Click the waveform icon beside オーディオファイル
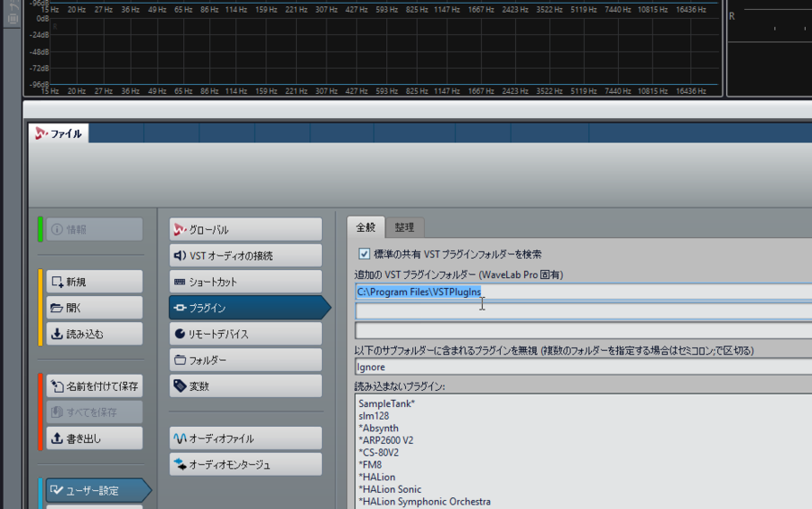Image resolution: width=812 pixels, height=509 pixels. (180, 439)
